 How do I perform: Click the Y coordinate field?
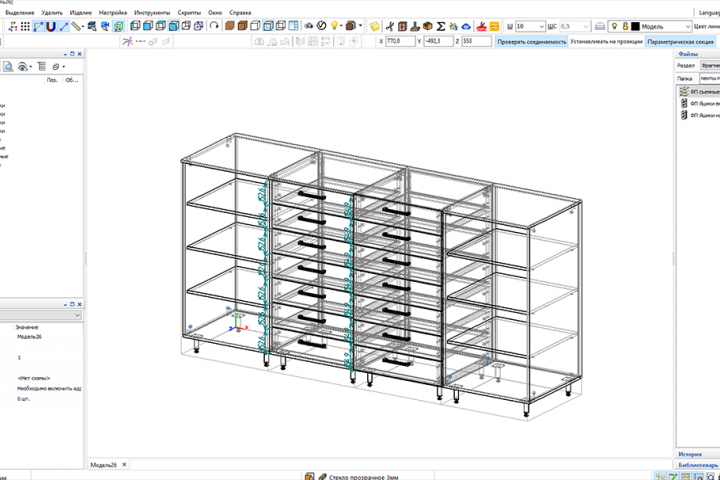tap(439, 41)
